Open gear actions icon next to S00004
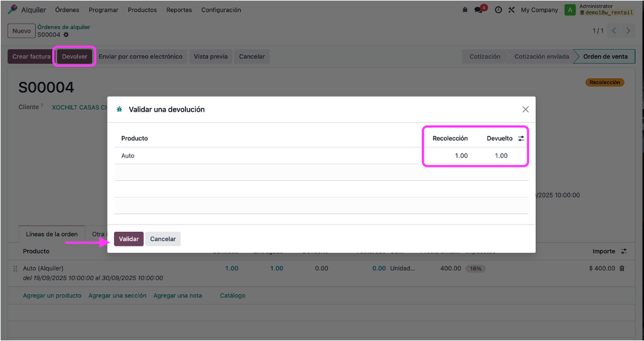Viewport: 644px width, 341px height. (66, 35)
